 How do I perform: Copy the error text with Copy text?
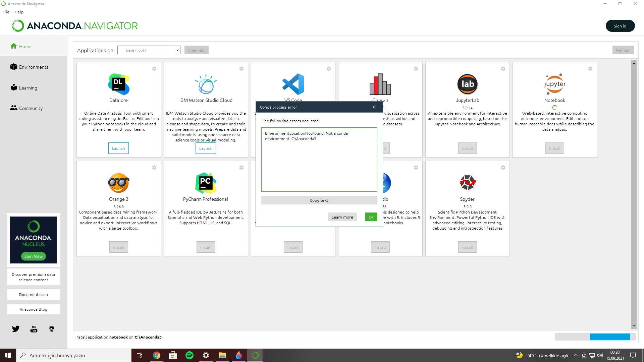[x=319, y=200]
